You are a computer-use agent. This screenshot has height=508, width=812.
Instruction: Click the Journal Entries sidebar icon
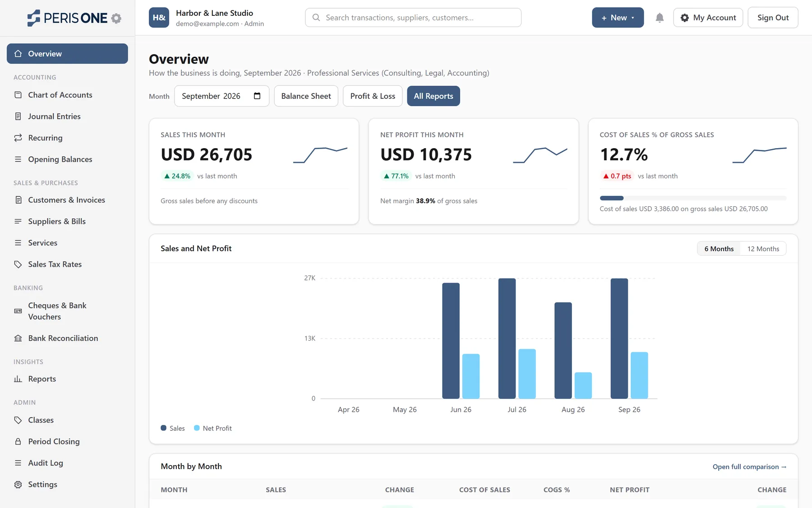coord(18,116)
